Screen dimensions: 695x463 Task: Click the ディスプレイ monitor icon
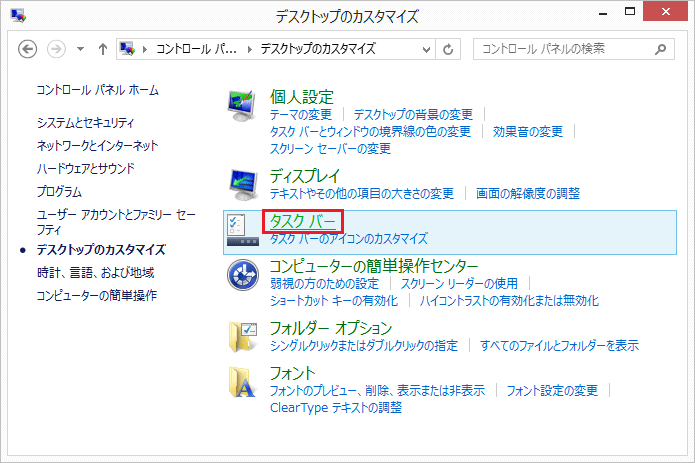tap(243, 184)
